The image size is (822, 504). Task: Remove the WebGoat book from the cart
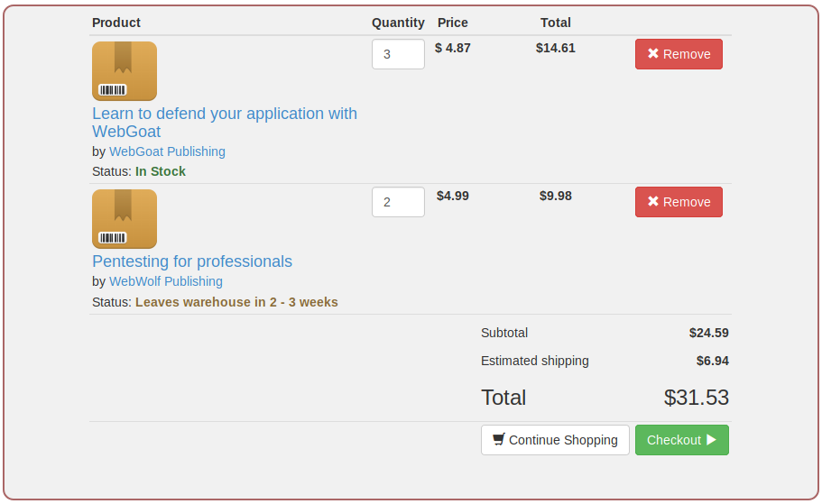click(679, 54)
